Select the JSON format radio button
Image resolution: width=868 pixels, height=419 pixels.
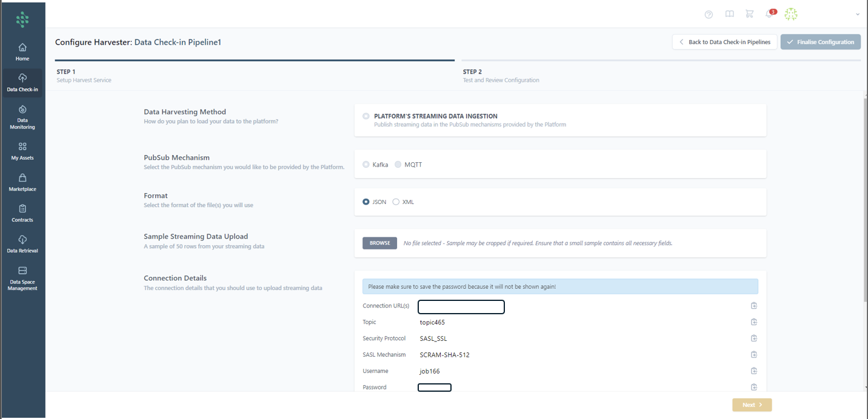[366, 202]
